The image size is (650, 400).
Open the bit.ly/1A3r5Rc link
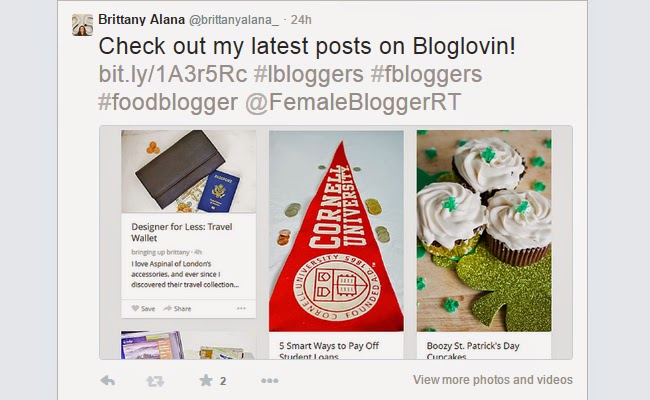tap(173, 74)
